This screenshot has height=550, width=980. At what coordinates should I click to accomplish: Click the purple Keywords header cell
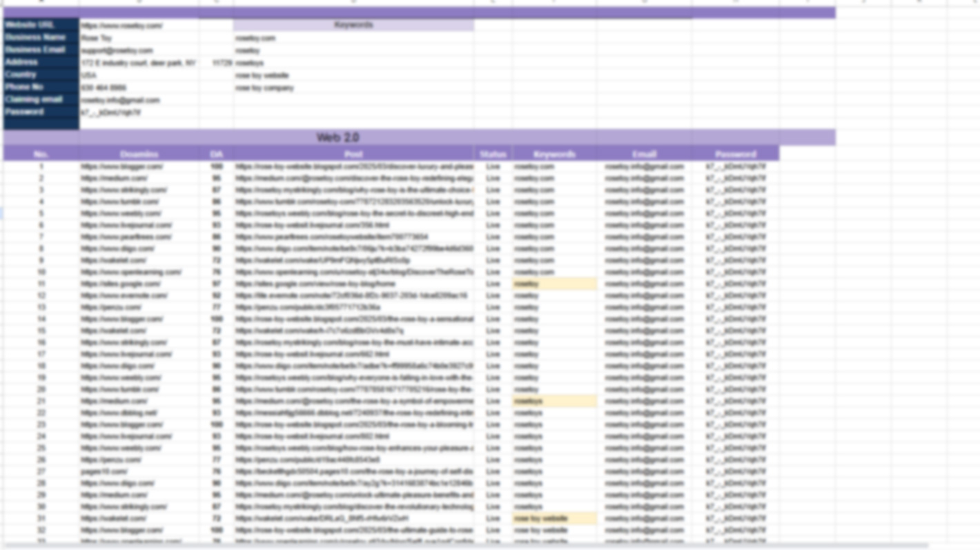coord(353,25)
